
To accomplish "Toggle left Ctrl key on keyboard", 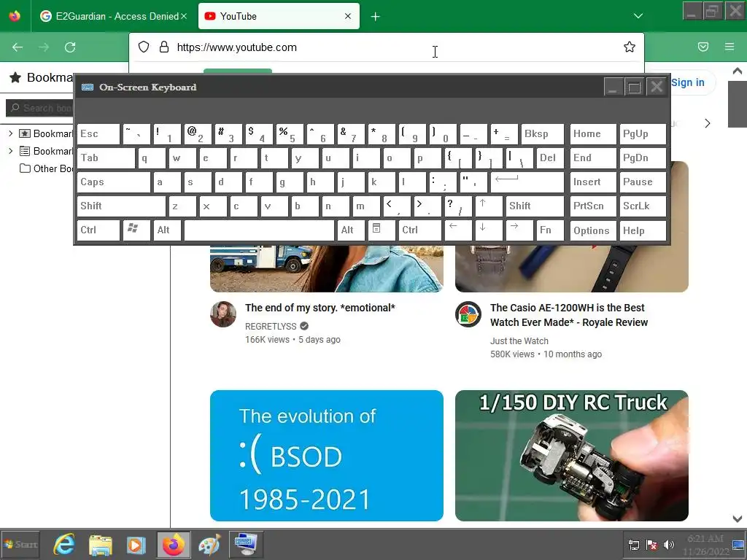I will click(x=98, y=230).
